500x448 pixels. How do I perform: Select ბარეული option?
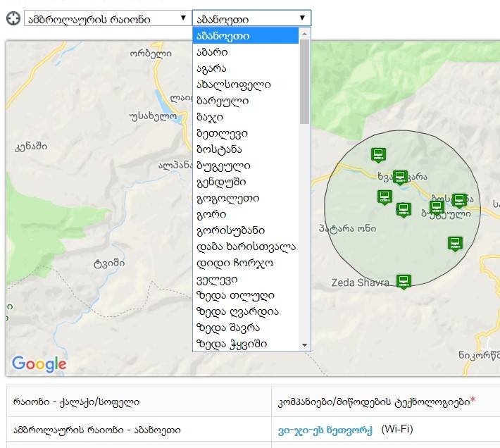tap(246, 101)
